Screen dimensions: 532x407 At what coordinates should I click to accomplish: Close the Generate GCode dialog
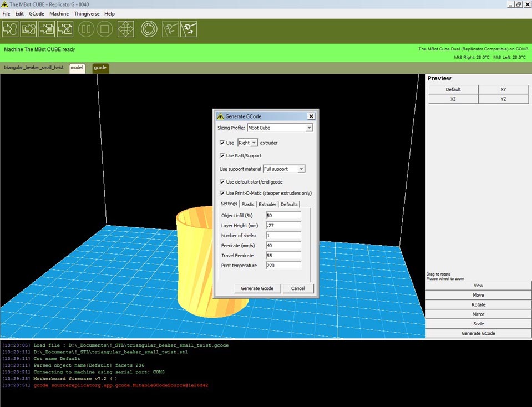pyautogui.click(x=311, y=116)
